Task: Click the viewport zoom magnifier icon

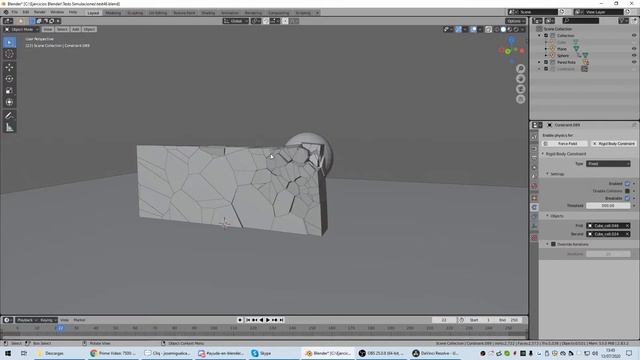Action: pyautogui.click(x=520, y=69)
